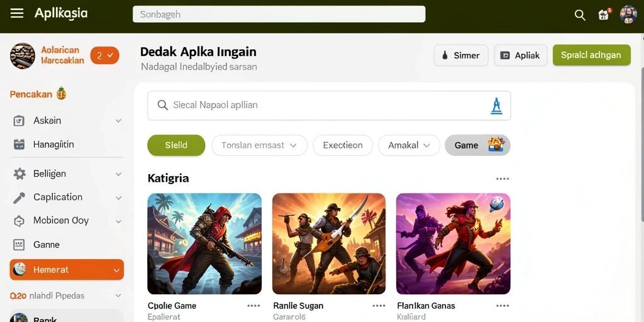The image size is (644, 322).
Task: Click the Aolarican Marceakian profile name
Action: coord(62,55)
